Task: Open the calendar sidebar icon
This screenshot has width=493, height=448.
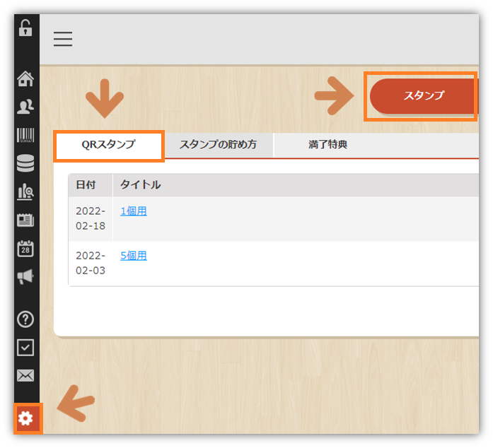Action: click(25, 249)
